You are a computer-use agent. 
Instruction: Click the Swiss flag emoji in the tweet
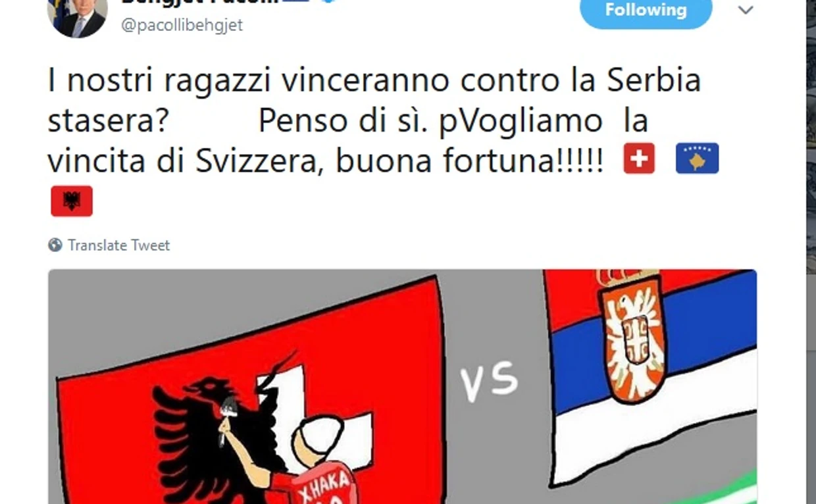(639, 159)
